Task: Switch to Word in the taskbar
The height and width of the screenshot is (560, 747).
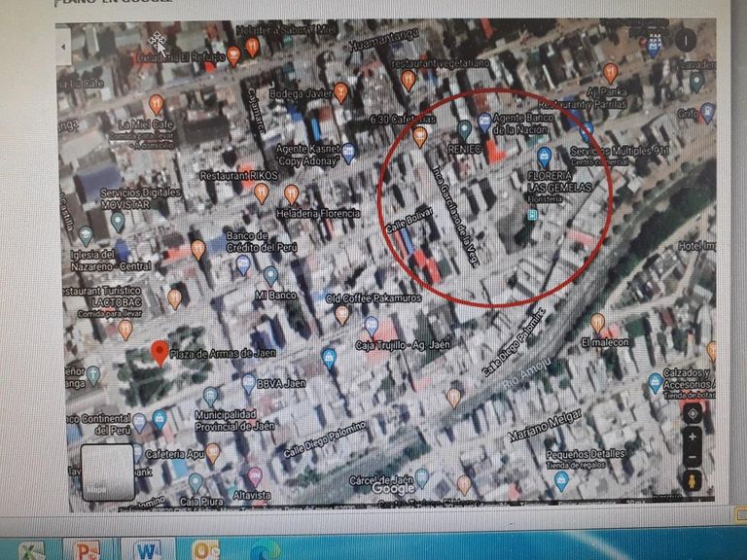Action: point(147,551)
